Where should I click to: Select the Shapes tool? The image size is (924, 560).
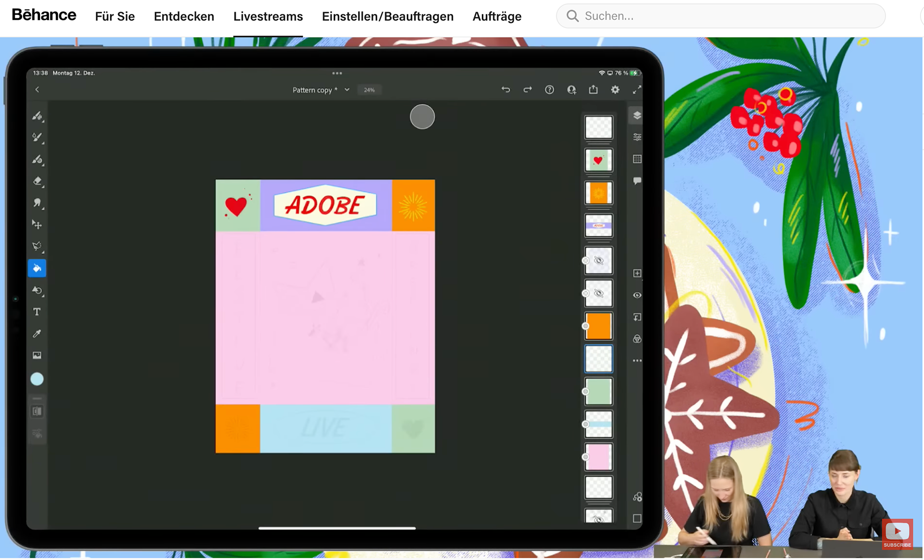[x=37, y=290]
